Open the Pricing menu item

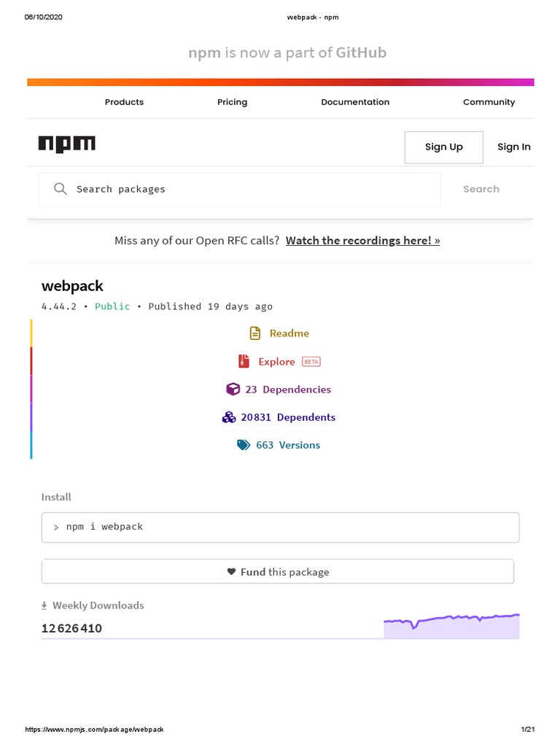point(232,102)
